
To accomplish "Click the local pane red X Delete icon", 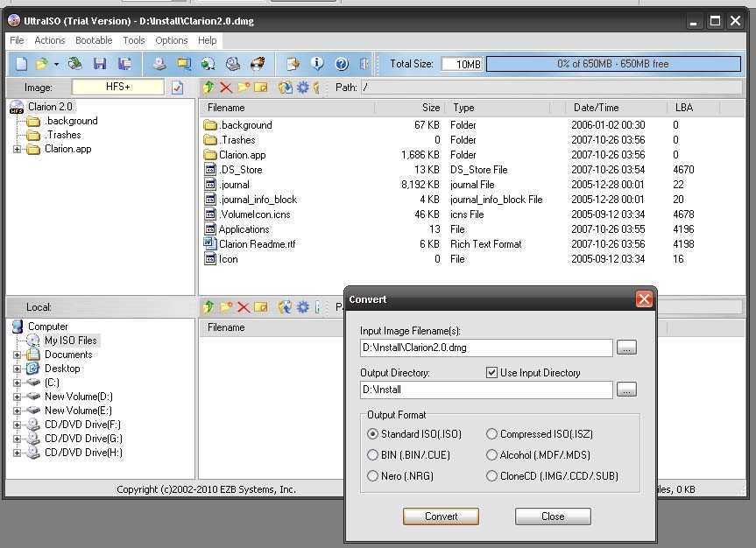I will 244,307.
